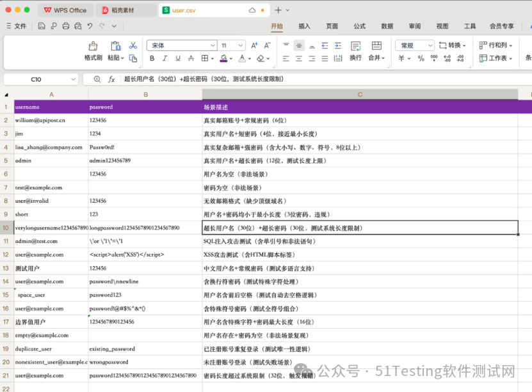Switch to the 插入 ribbon tab
Image resolution: width=532 pixels, height=392 pixels.
[304, 26]
